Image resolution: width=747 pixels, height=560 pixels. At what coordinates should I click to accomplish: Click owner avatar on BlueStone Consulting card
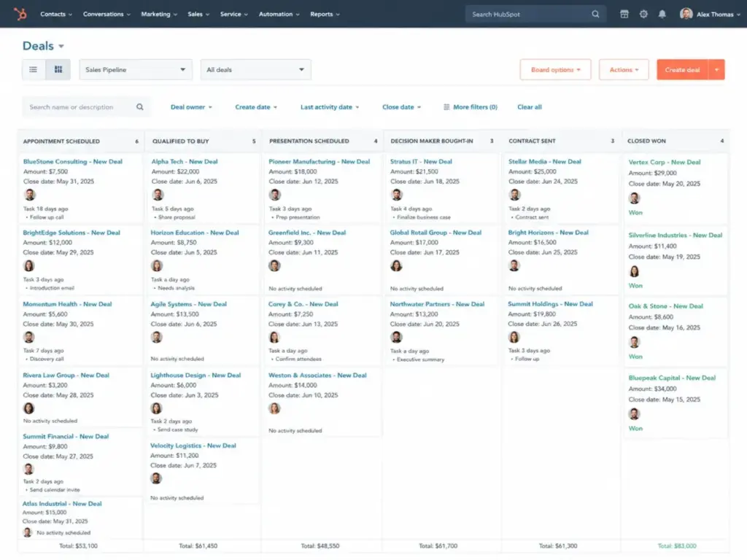coord(29,195)
